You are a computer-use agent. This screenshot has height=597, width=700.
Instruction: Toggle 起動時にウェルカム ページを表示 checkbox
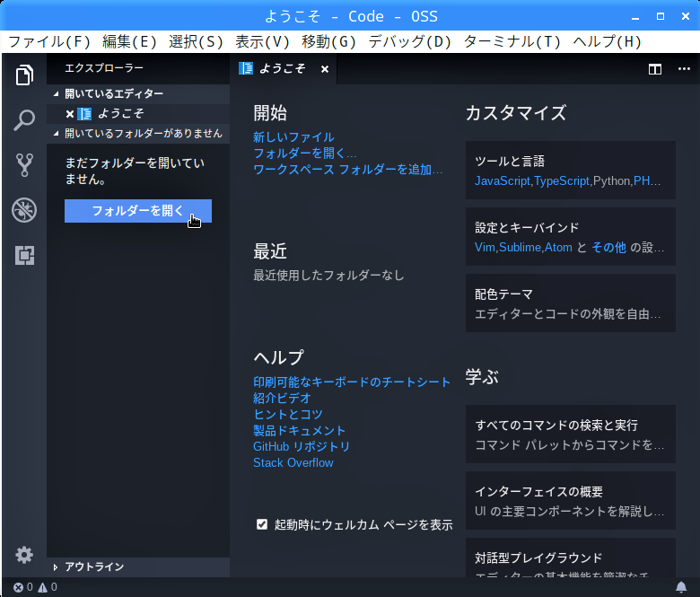tap(262, 524)
